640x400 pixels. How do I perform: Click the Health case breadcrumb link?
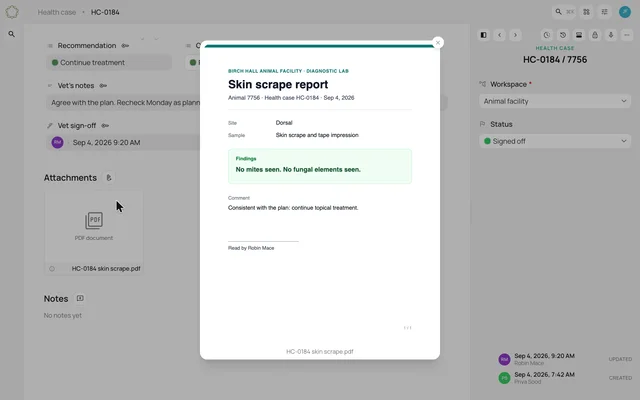click(57, 12)
